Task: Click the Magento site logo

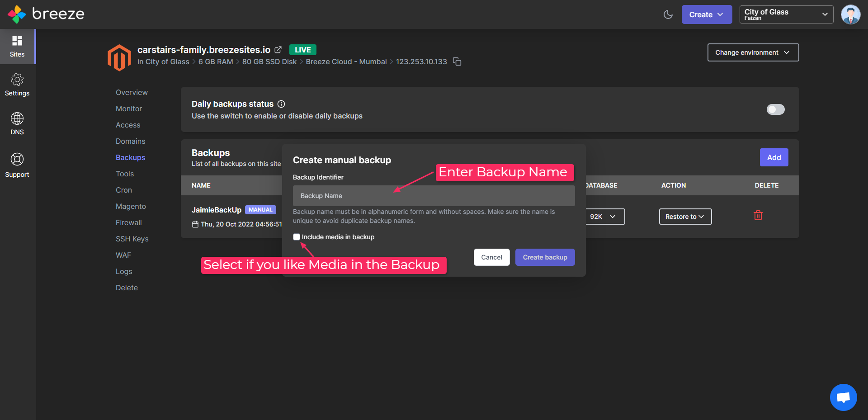Action: click(x=119, y=57)
